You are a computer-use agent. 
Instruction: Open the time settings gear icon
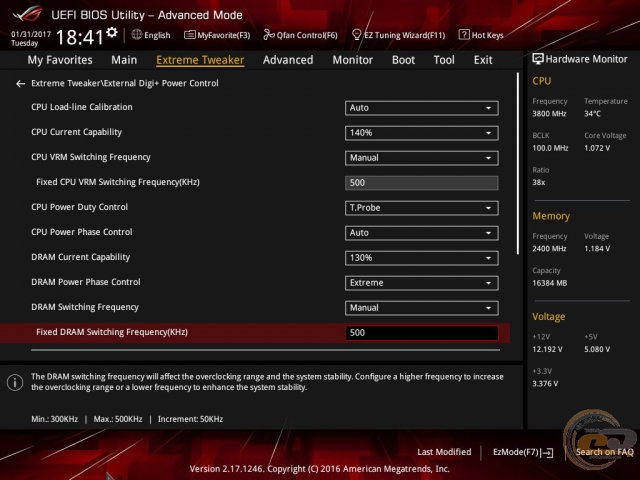coord(112,33)
